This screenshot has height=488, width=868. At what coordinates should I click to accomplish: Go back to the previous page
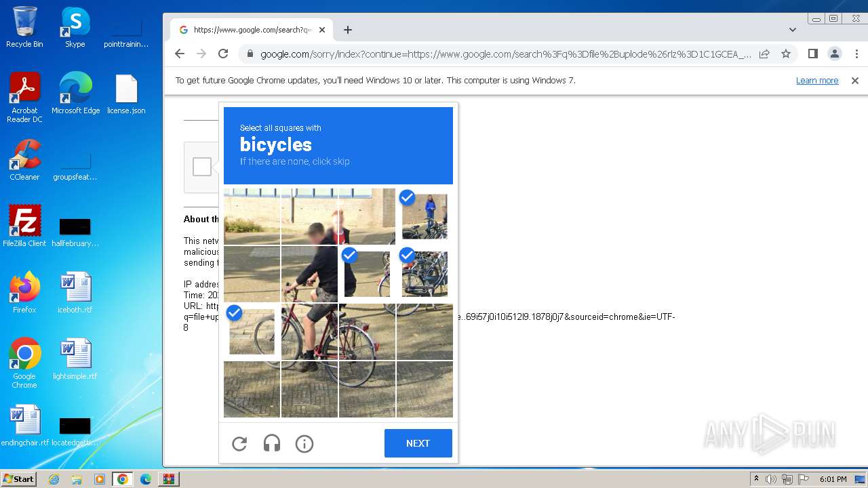pos(180,54)
